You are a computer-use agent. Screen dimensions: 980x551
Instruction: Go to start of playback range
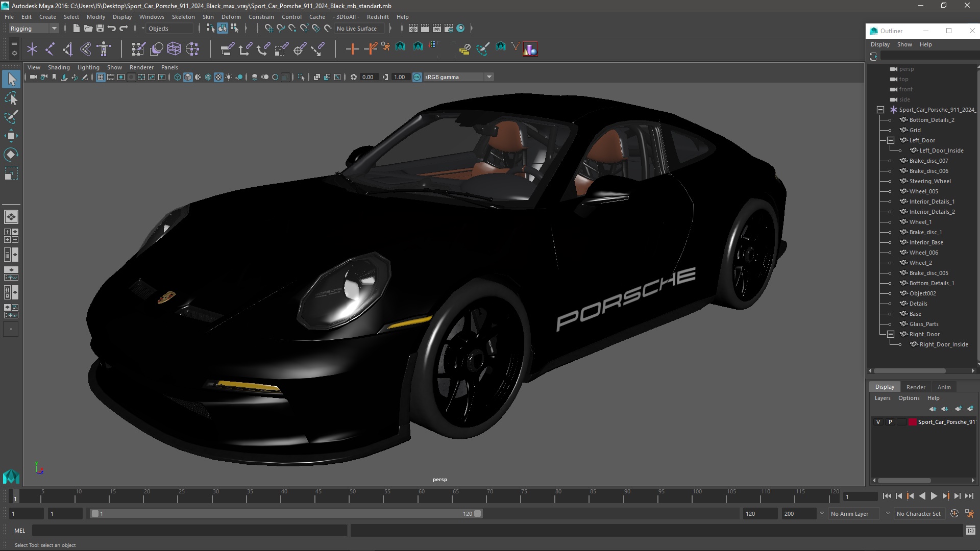pos(887,496)
